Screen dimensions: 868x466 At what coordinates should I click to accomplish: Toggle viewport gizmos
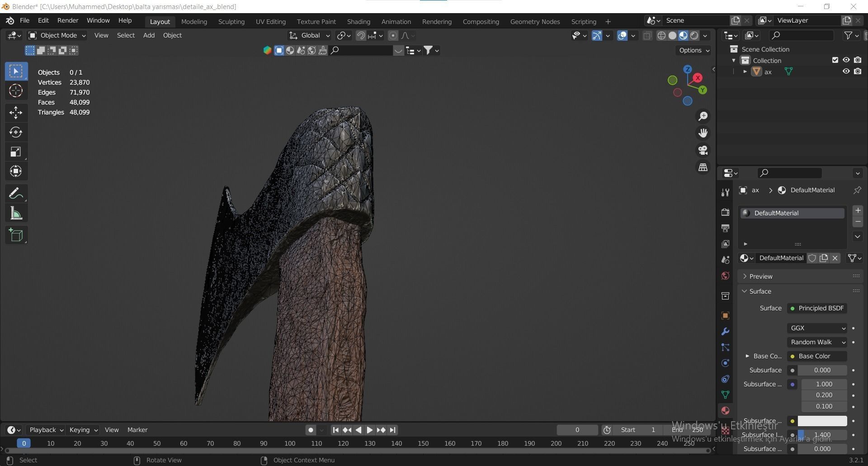click(x=597, y=35)
